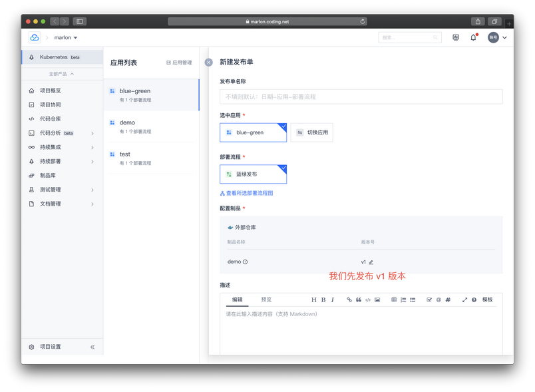
Task: Click the 发布单名称 input field
Action: tap(361, 97)
